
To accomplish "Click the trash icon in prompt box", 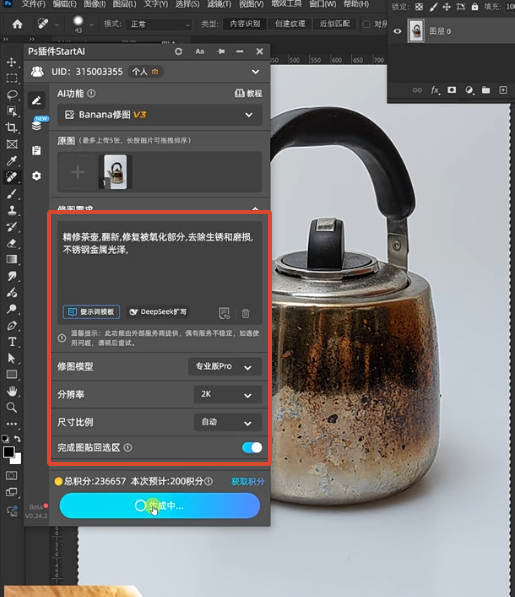I will 246,313.
